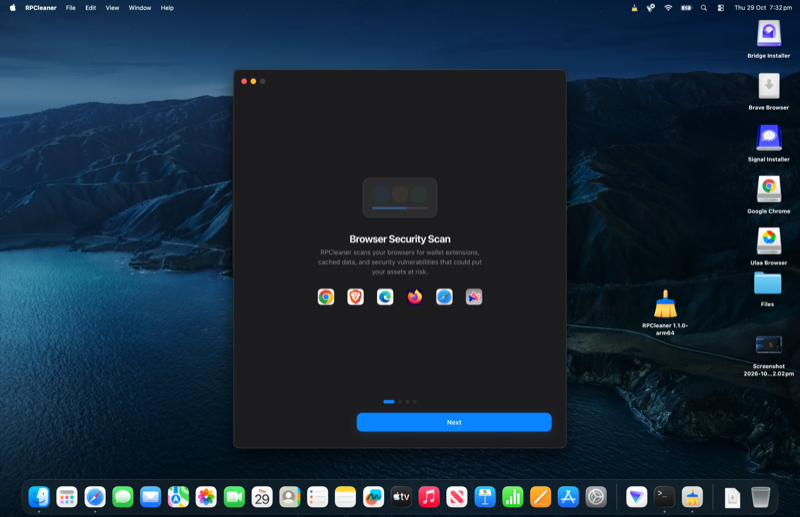
Task: Open the Window menu
Action: click(x=140, y=8)
